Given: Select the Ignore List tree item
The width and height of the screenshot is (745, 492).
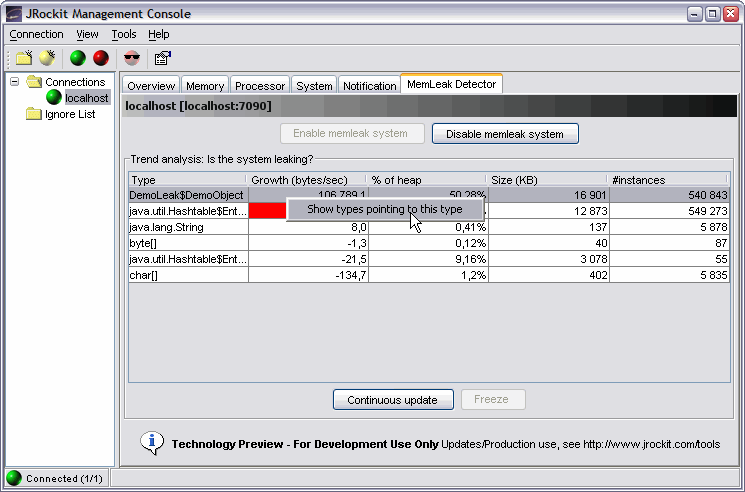Looking at the screenshot, I should pos(70,114).
